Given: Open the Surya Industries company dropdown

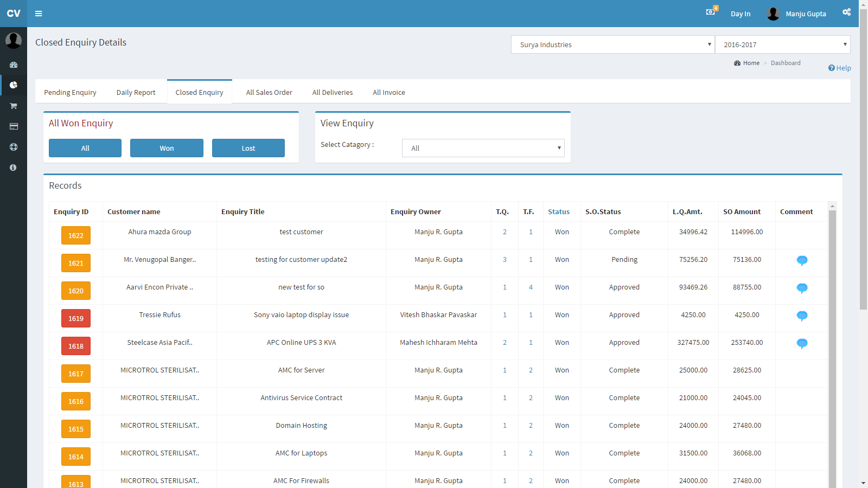Looking at the screenshot, I should (613, 44).
